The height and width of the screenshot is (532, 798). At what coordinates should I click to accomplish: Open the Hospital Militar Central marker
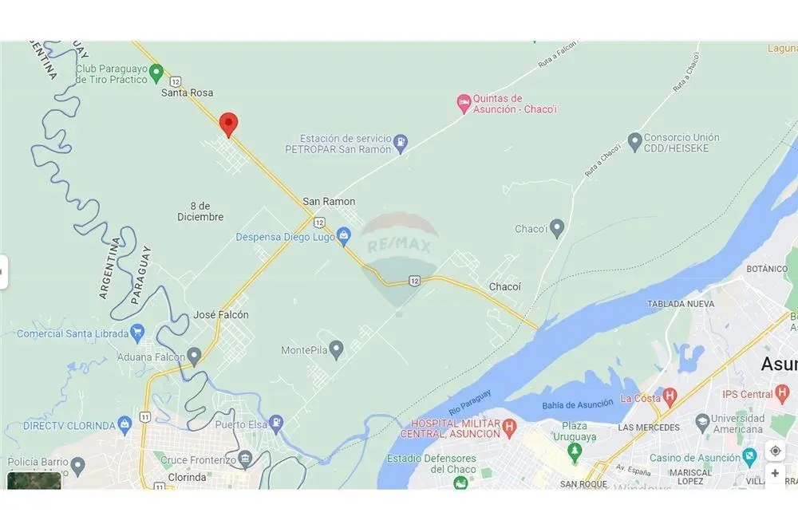pyautogui.click(x=508, y=428)
